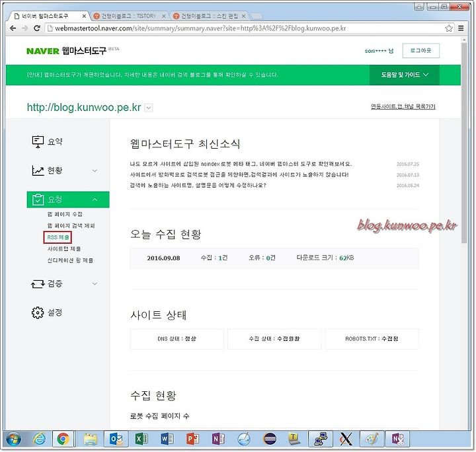Image resolution: width=476 pixels, height=452 pixels.
Task: Click the ROBOTS.TXT : 수집됨 box
Action: tap(372, 339)
